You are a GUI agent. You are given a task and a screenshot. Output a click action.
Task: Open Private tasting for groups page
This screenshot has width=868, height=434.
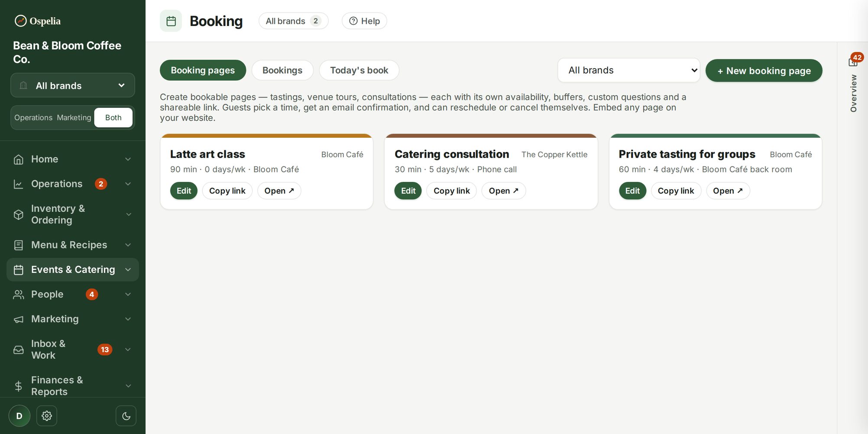coord(728,191)
